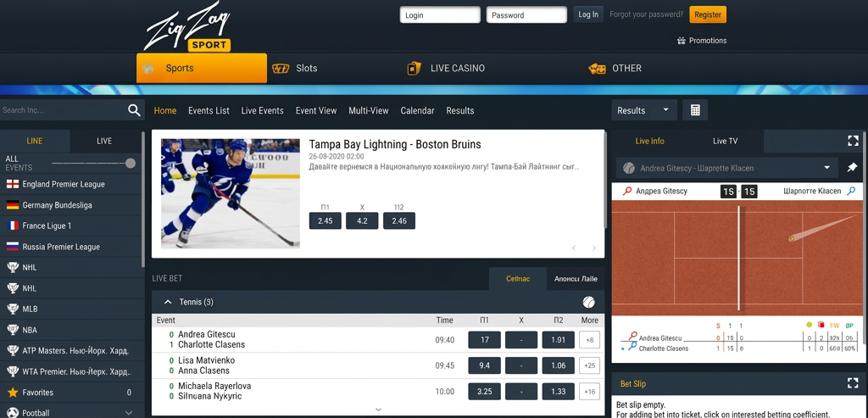Click the Promotions gift icon
This screenshot has height=418, width=868.
[x=682, y=41]
